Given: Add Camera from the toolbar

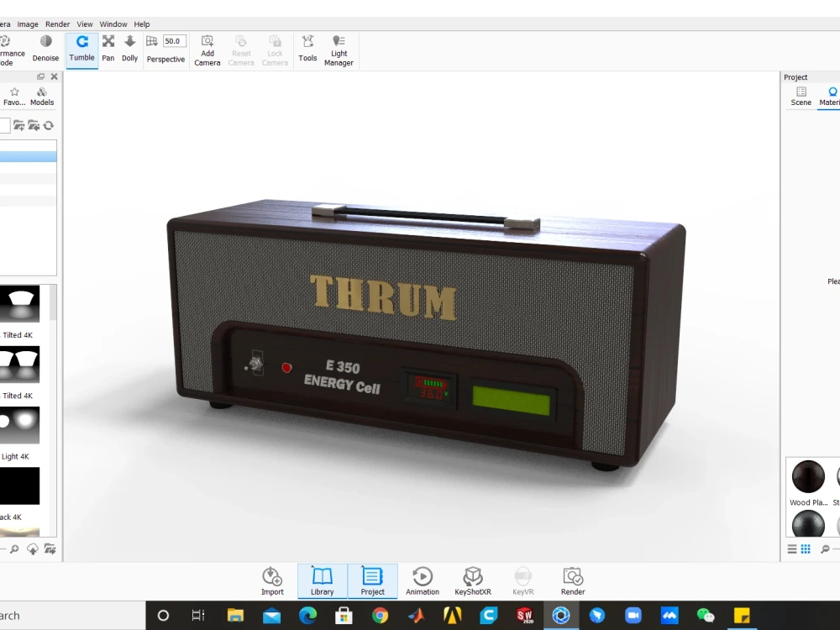Looking at the screenshot, I should [x=207, y=51].
